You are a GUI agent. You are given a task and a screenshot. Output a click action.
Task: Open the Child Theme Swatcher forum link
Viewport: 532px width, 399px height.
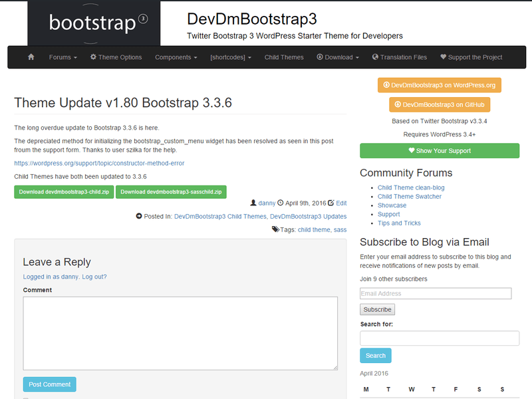pos(409,196)
